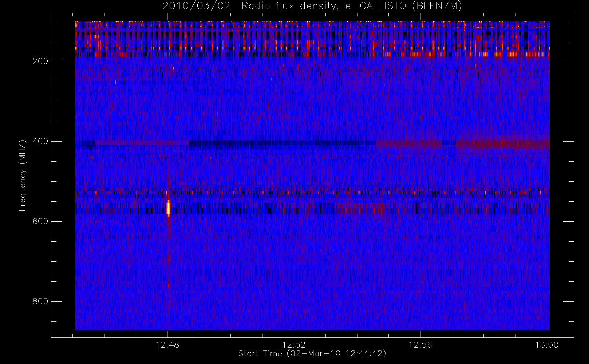Click the 12:52 time tick label

[x=294, y=345]
